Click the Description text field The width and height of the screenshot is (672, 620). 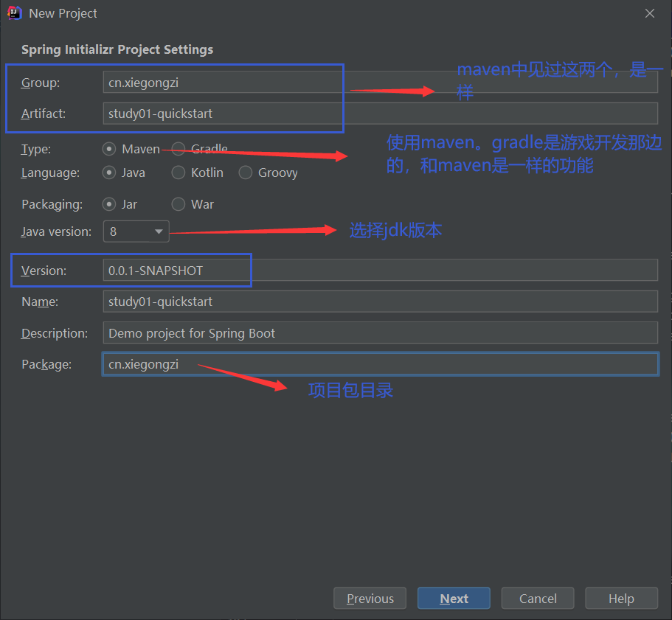click(x=380, y=333)
